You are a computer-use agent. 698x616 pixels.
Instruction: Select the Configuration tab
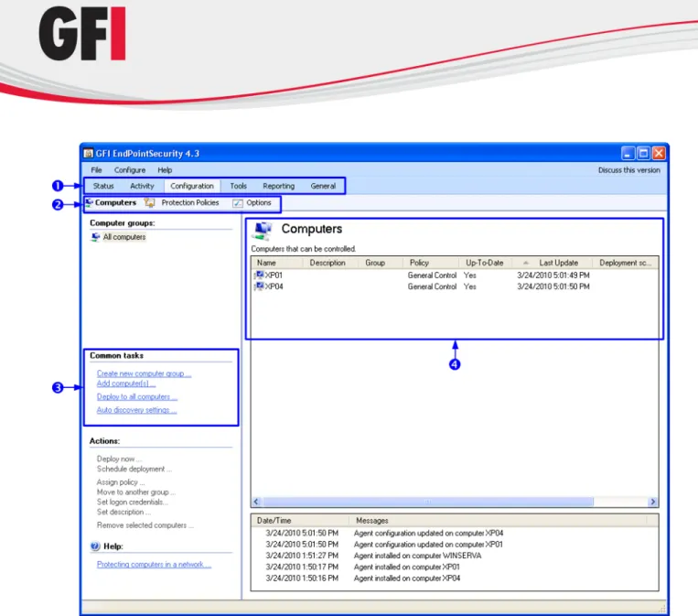tap(192, 186)
